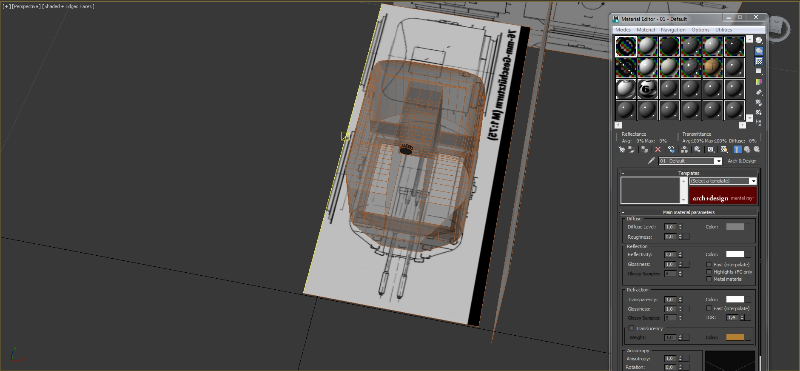Open the Select a template dropdown
Image resolution: width=800 pixels, height=371 pixels.
pos(723,181)
